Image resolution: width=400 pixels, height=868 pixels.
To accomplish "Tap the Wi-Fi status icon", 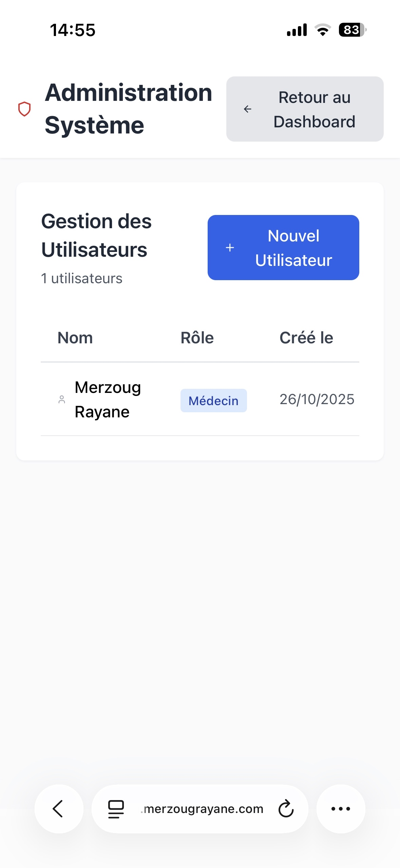I will (x=323, y=30).
